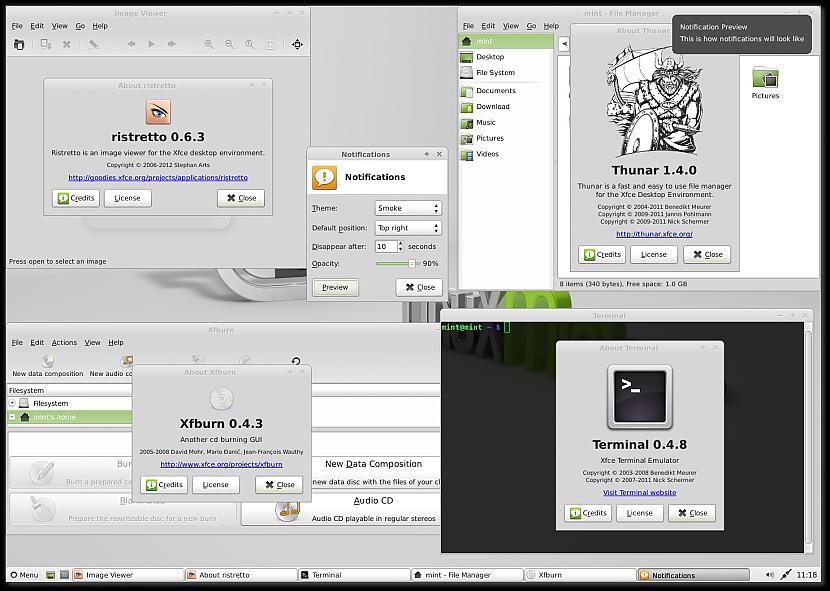
Task: Click Preview button in Notifications dialog
Action: coord(335,287)
